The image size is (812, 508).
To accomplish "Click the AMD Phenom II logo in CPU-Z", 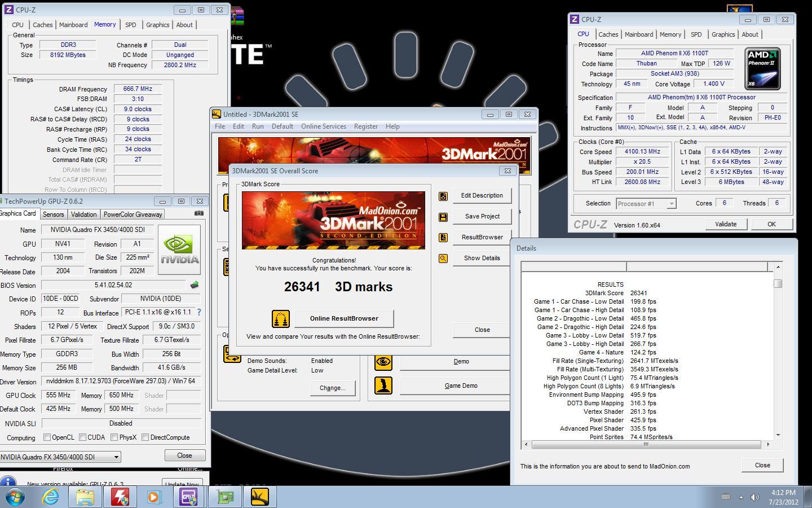I will [762, 69].
